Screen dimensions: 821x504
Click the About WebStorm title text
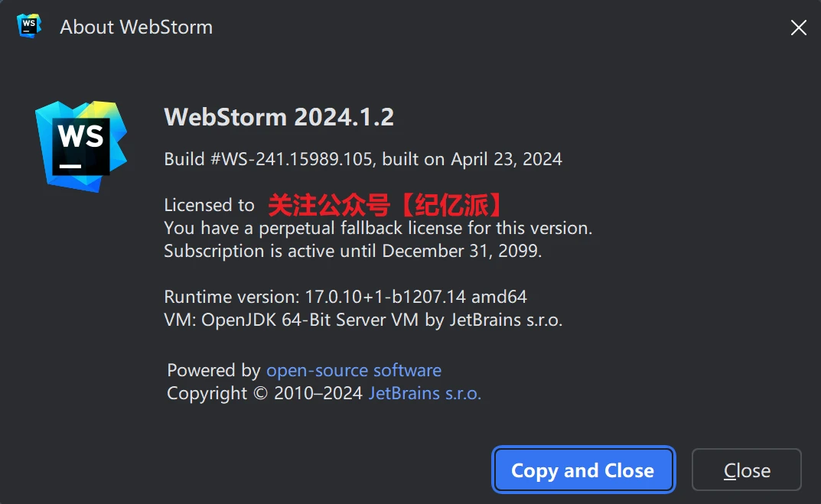[136, 28]
